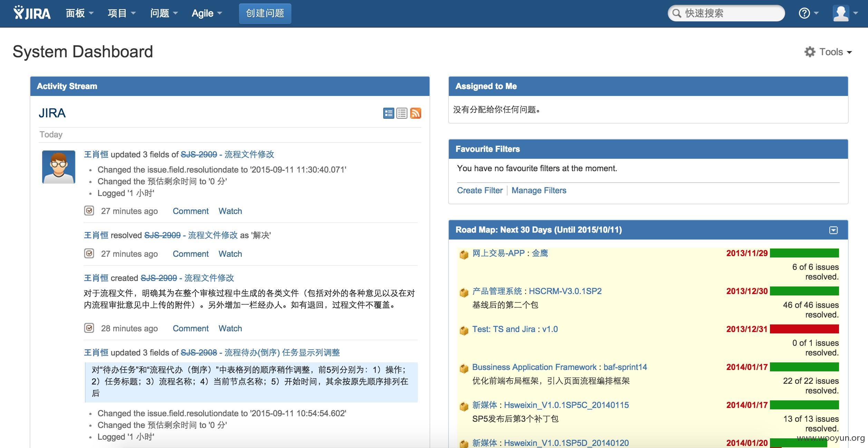Screen dimensions: 868x448
Task: Click the JIRA activity stream title link
Action: 52,113
